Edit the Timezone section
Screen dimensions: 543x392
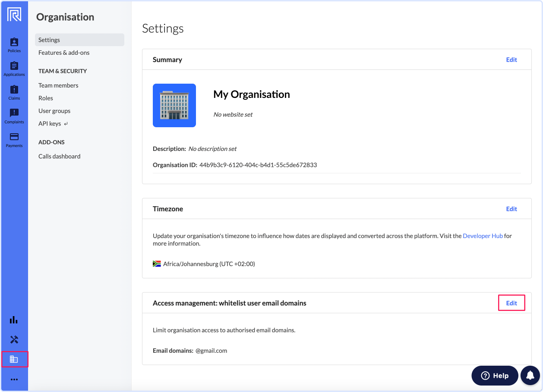[511, 209]
